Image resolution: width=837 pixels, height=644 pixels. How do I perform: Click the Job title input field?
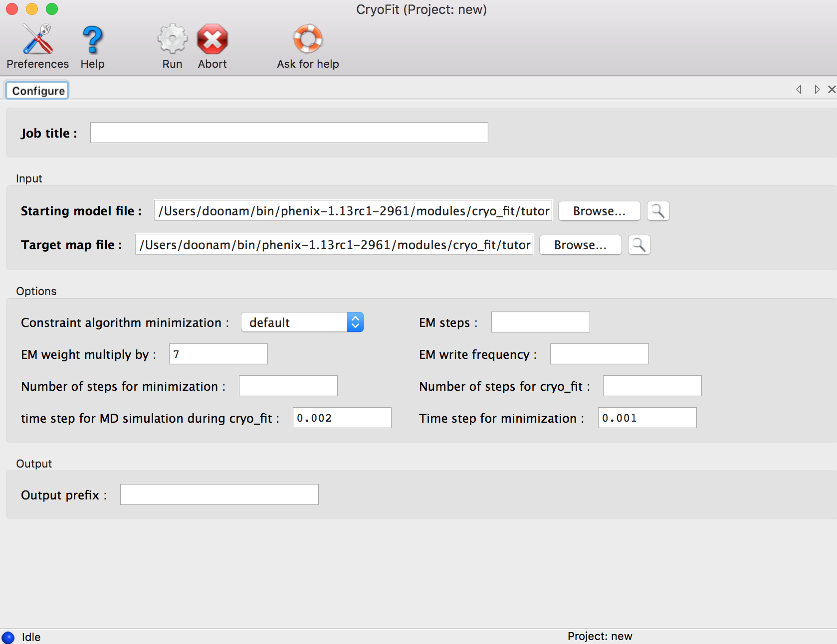coord(288,133)
